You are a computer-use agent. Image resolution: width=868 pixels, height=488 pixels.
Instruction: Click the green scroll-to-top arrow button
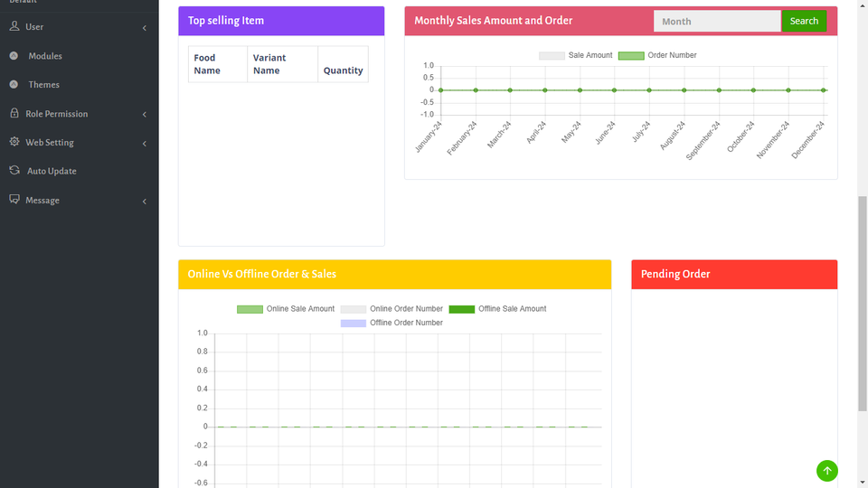(827, 471)
